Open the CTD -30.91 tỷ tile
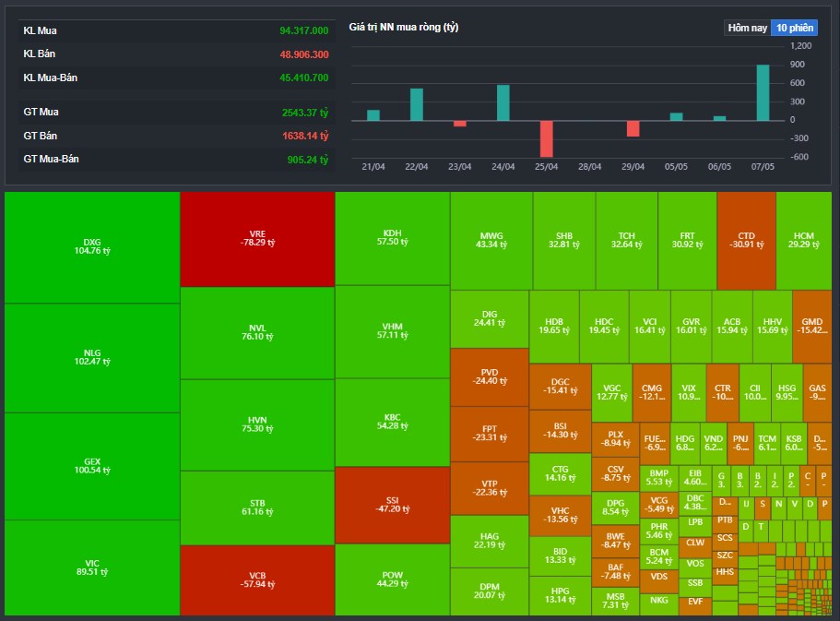The image size is (840, 621). tap(746, 241)
